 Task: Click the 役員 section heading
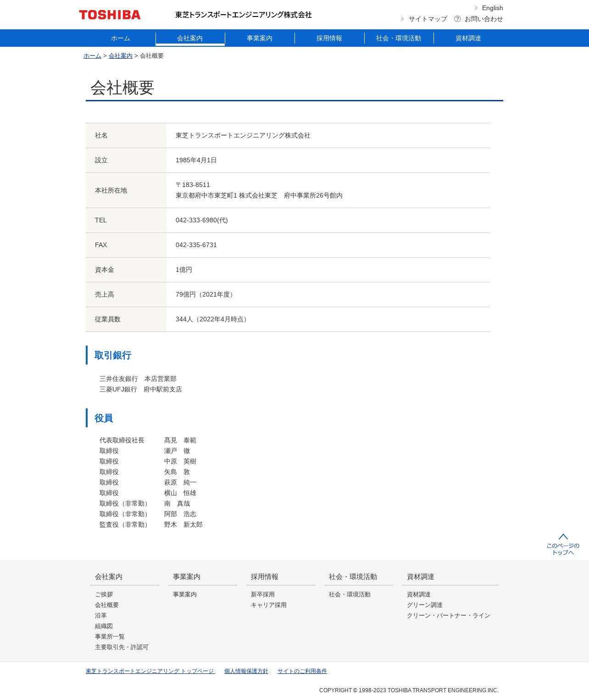tap(104, 418)
